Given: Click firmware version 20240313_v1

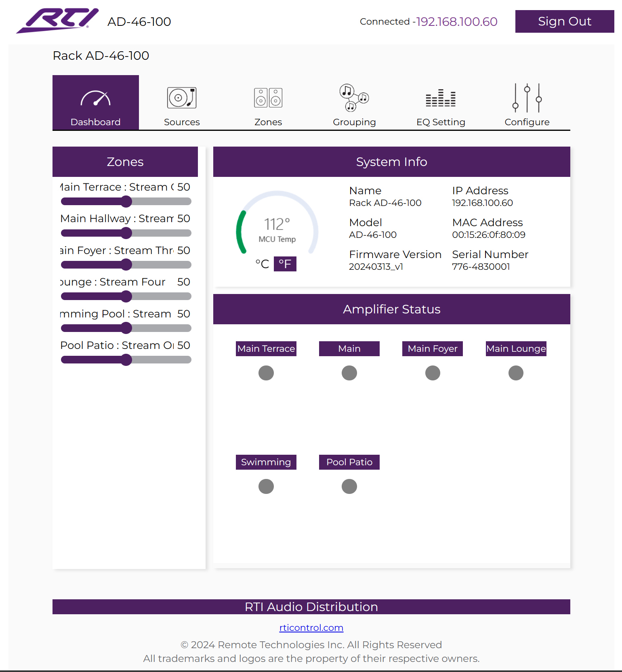Looking at the screenshot, I should coord(376,267).
